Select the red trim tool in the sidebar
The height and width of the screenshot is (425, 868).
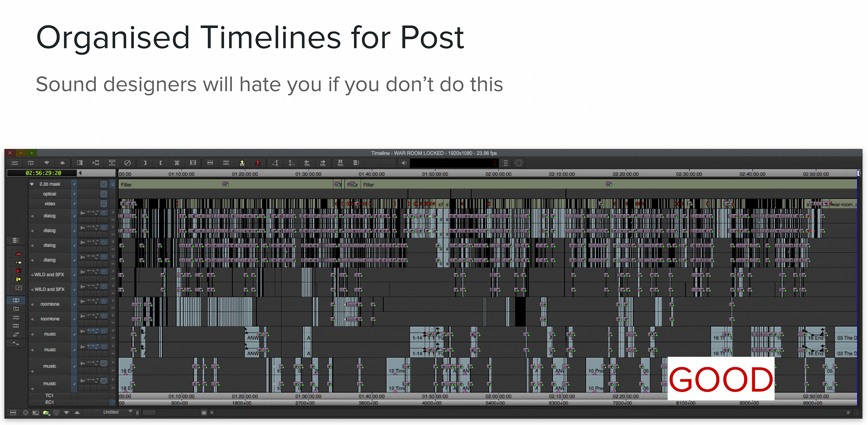[18, 271]
